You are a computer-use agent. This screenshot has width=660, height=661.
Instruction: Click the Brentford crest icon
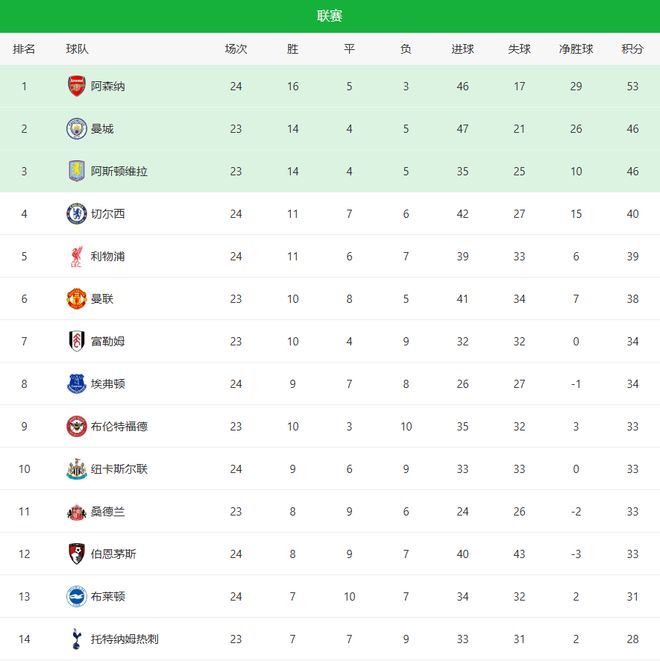tap(76, 426)
